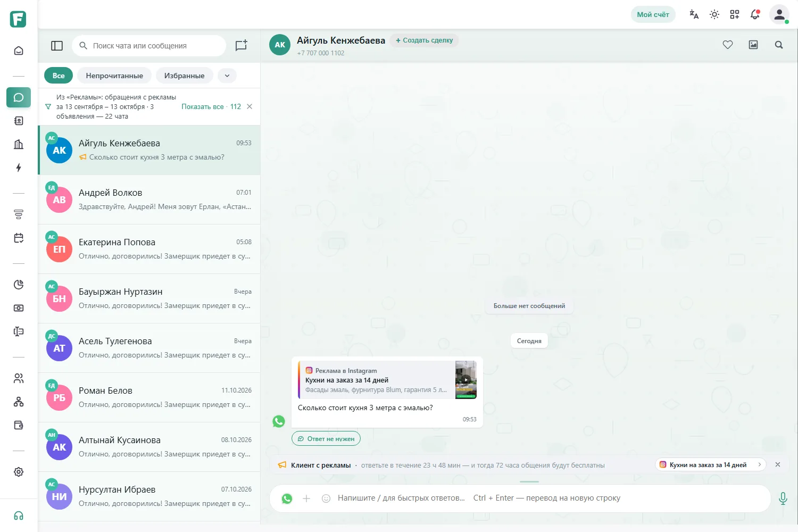Open the language translation icon

pos(694,14)
